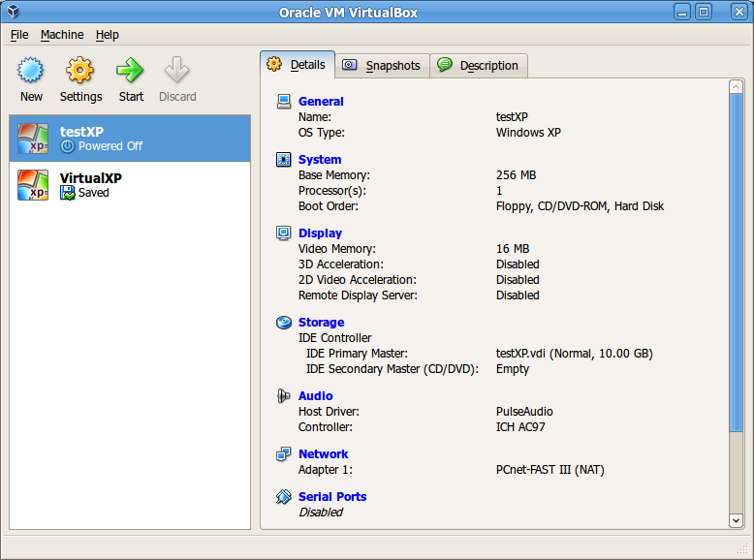754x560 pixels.
Task: Open the Help menu
Action: (x=108, y=35)
